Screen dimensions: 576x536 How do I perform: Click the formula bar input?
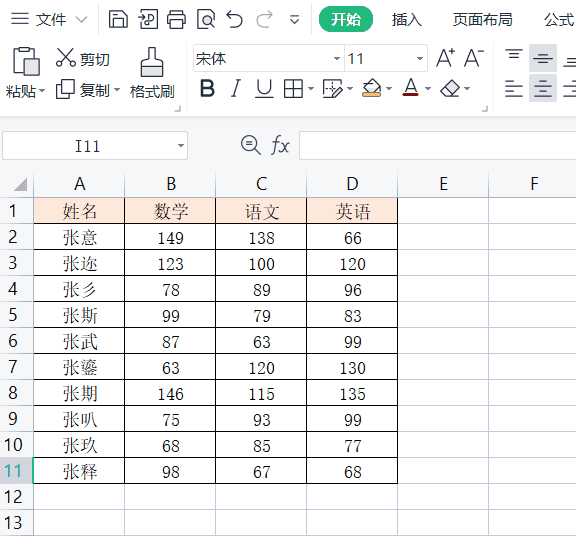(438, 146)
